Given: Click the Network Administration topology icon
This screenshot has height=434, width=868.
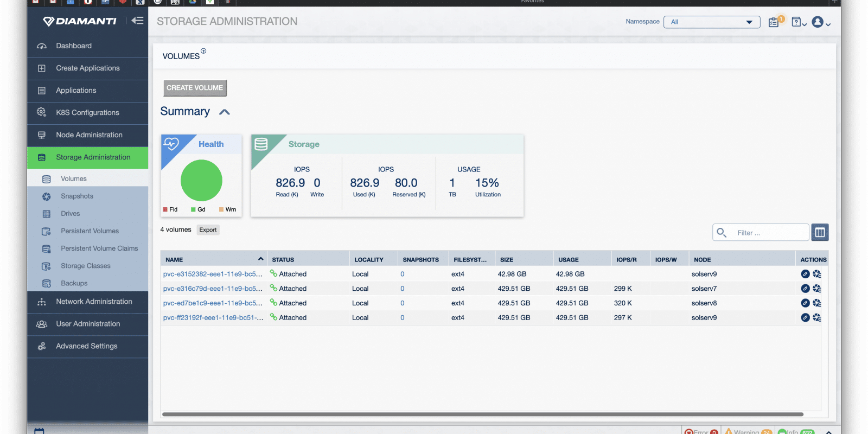Looking at the screenshot, I should (x=42, y=302).
